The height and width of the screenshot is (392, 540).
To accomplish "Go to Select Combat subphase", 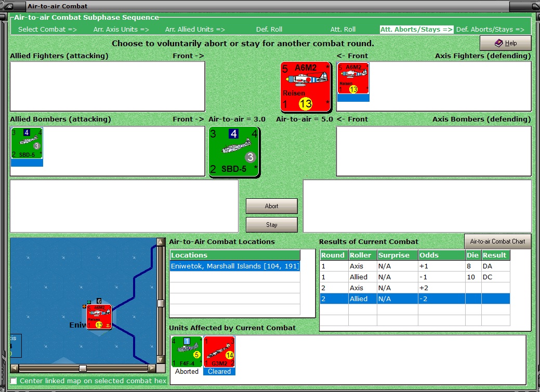I will click(x=47, y=30).
